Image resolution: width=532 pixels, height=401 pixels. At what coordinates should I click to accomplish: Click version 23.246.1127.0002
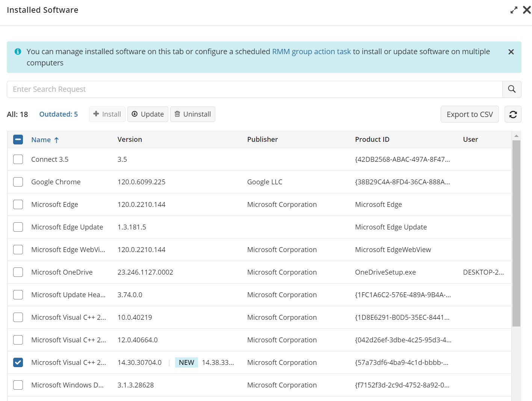click(145, 272)
